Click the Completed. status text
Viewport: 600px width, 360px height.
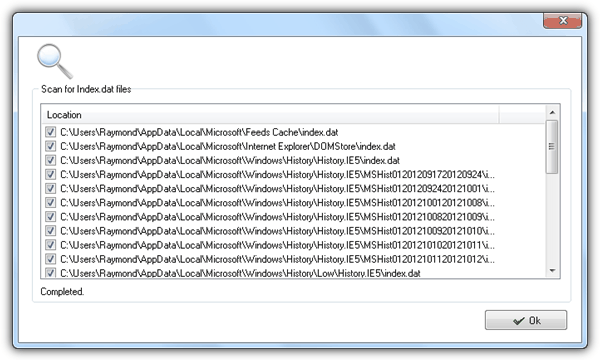point(62,292)
